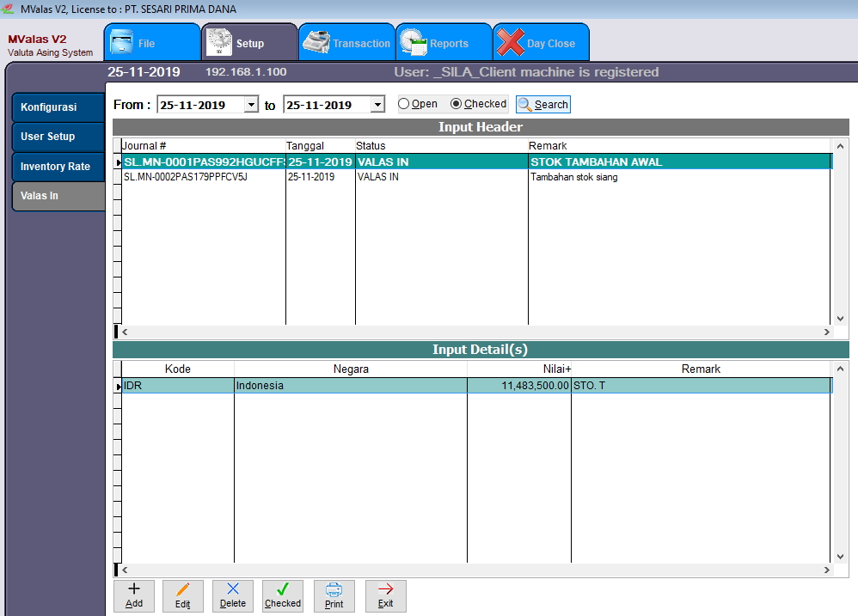
Task: Open Konfigurasi in the sidebar
Action: tap(57, 107)
